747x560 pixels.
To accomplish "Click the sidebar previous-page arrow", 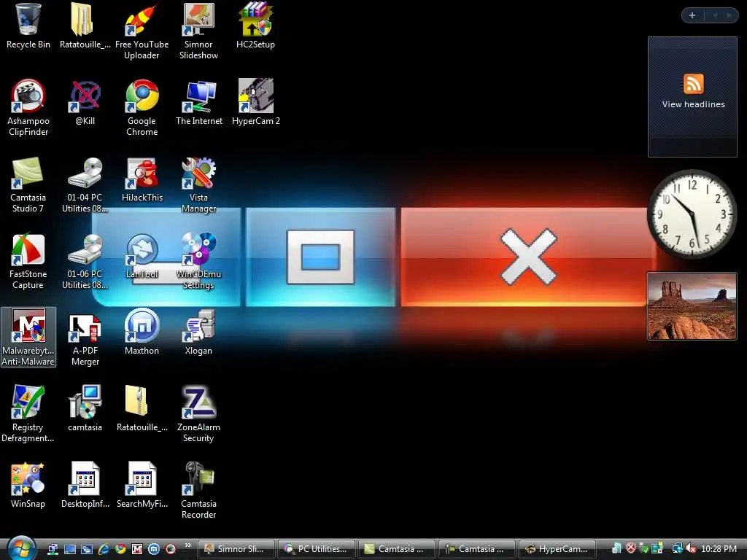I will [715, 15].
